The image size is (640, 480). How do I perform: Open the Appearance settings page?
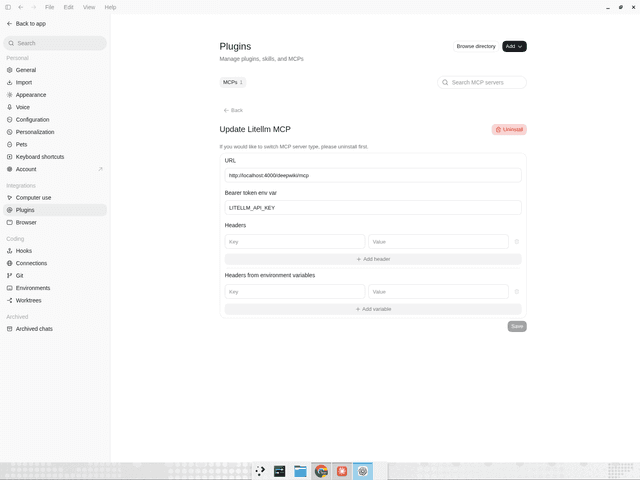tap(55, 95)
